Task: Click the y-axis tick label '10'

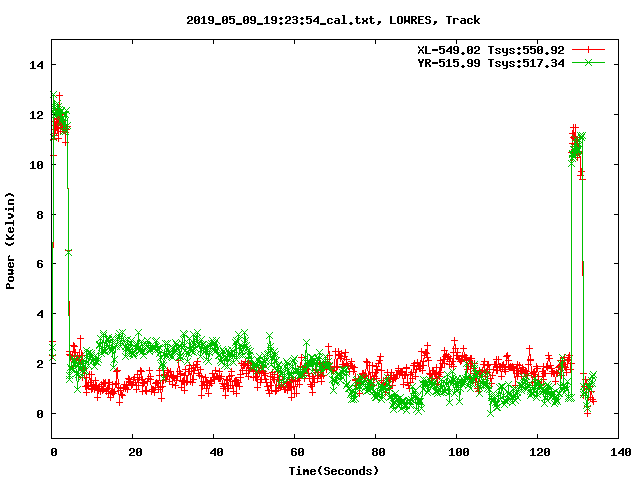Action: (36, 165)
